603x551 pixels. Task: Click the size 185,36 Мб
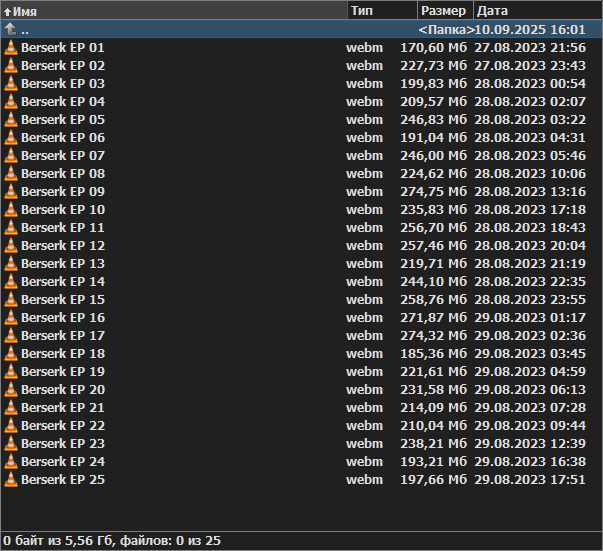pyautogui.click(x=433, y=353)
